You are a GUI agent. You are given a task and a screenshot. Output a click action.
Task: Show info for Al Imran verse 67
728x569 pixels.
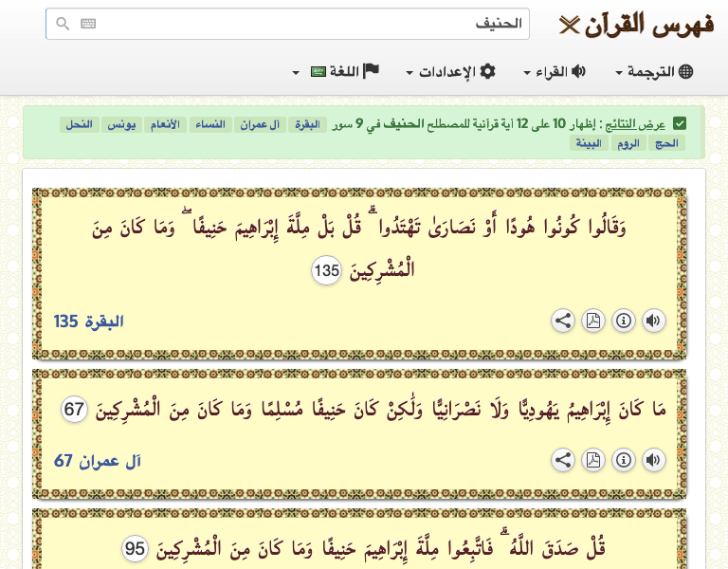click(x=623, y=461)
